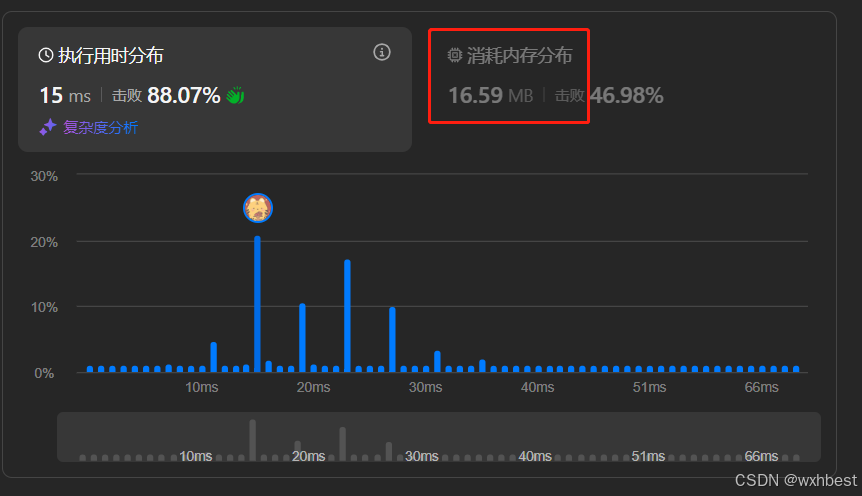Open the 复杂度分析 link

point(100,128)
